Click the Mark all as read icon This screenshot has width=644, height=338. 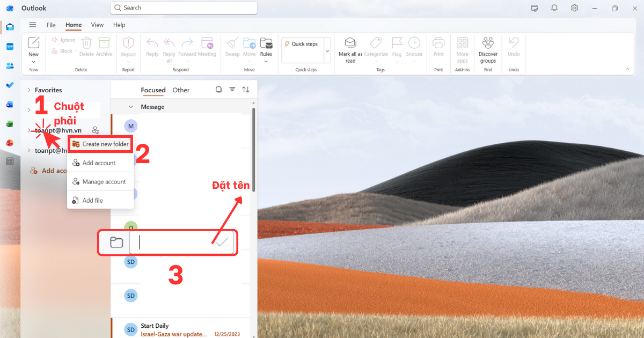(350, 43)
